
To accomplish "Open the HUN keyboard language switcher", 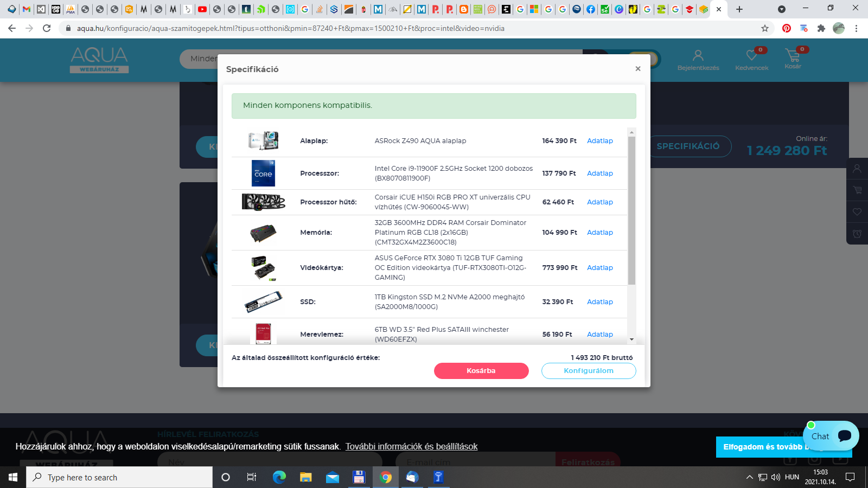I will coord(792,477).
